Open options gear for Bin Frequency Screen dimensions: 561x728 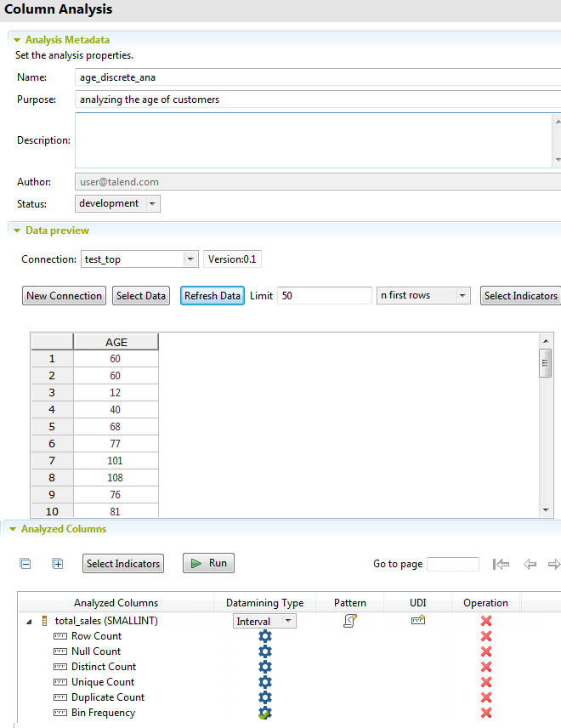pos(264,713)
